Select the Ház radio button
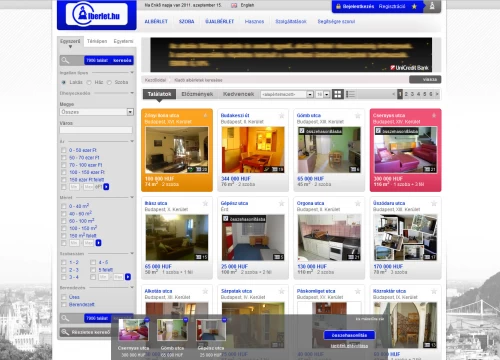This screenshot has width=500, height=360. tap(89, 82)
